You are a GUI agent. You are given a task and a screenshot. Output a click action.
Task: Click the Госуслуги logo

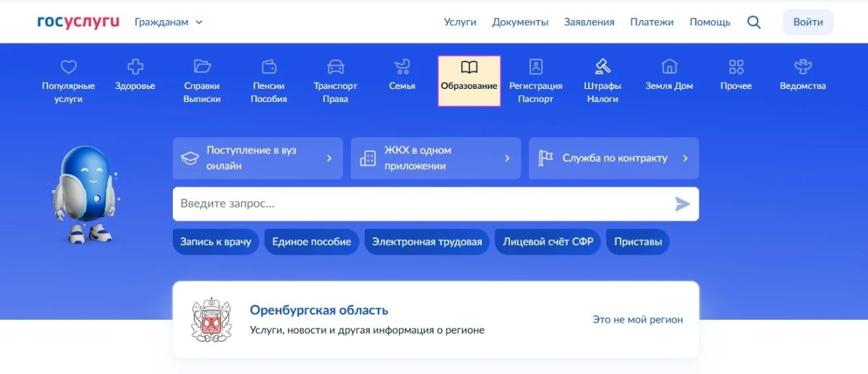[78, 22]
